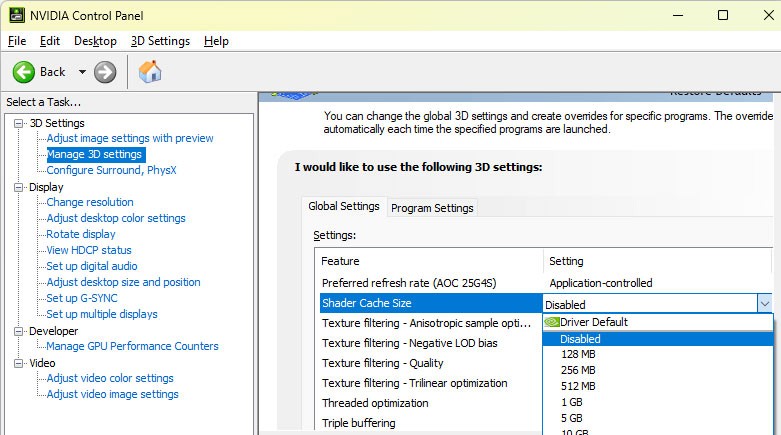Open Change resolution in task tree

[x=90, y=202]
